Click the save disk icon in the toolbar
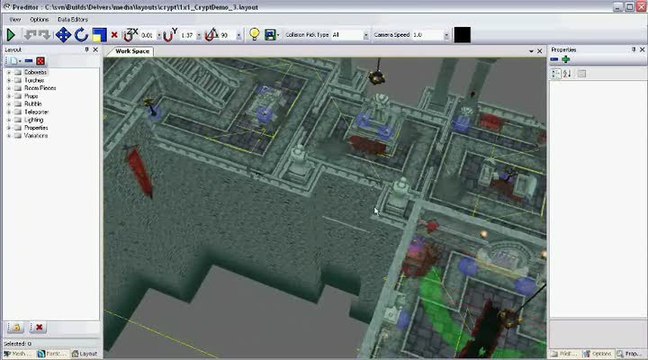 pyautogui.click(x=270, y=35)
